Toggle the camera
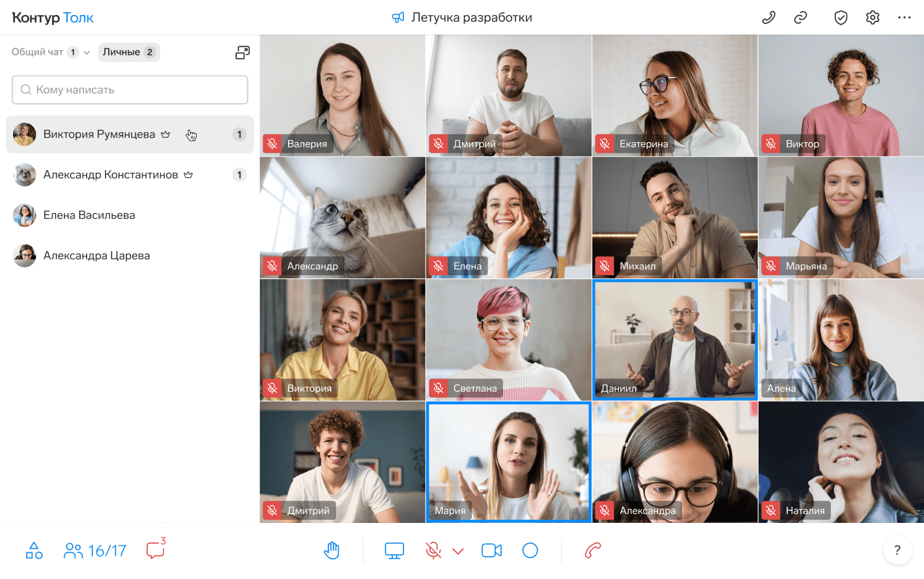 492,551
